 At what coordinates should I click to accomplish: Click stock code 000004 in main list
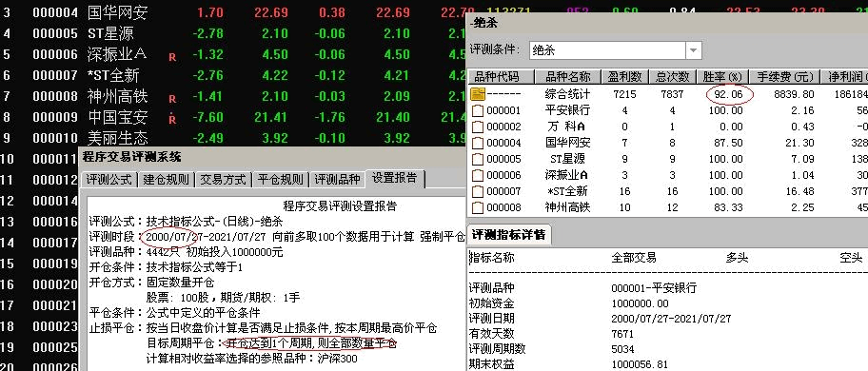[55, 12]
